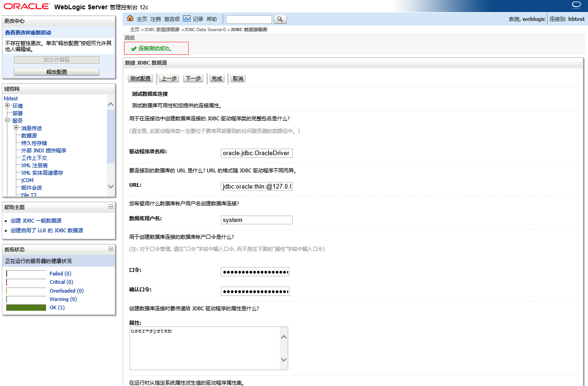Click OK (1) status link
Image resolution: width=588 pixels, height=386 pixels.
57,307
